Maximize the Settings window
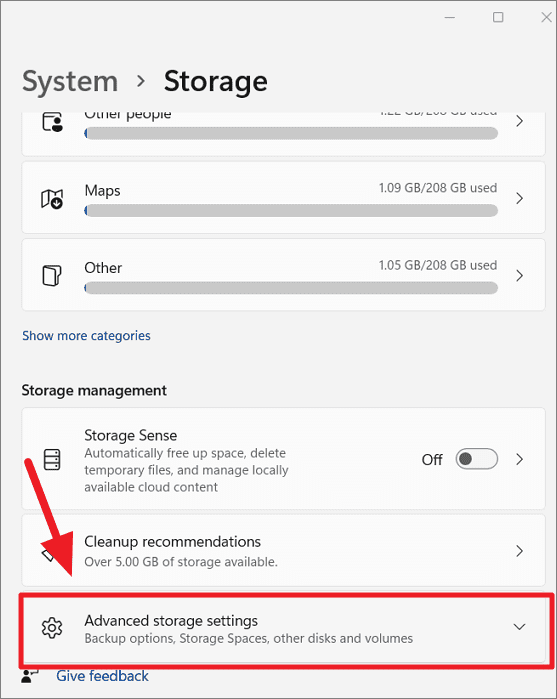The height and width of the screenshot is (699, 557). tap(498, 17)
